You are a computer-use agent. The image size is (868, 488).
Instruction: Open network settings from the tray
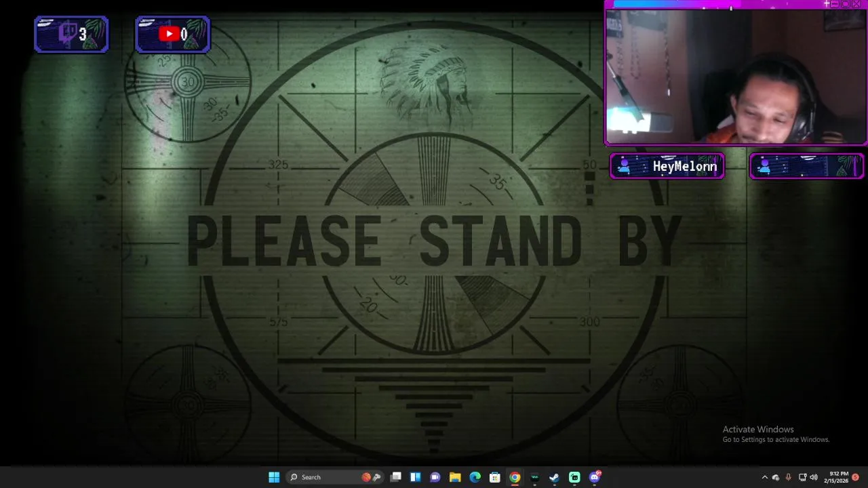coord(802,477)
